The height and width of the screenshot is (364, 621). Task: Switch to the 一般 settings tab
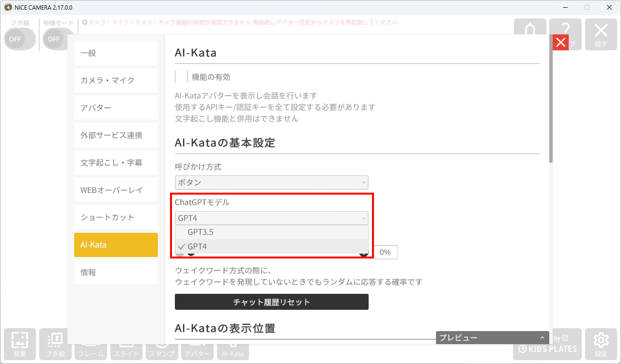tap(116, 53)
